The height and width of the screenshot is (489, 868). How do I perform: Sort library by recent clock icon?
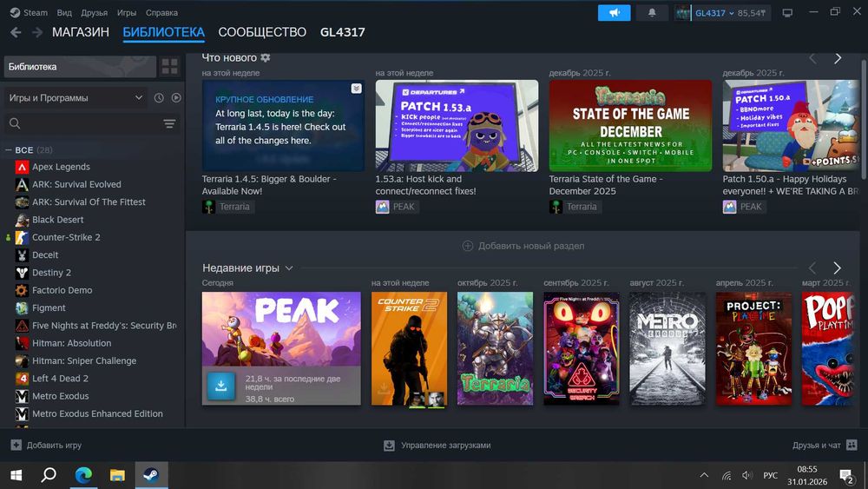pyautogui.click(x=159, y=97)
